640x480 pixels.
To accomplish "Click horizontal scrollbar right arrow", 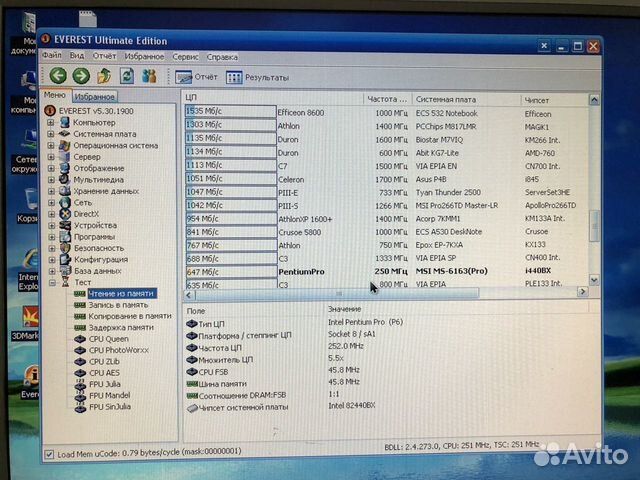I will tap(582, 291).
